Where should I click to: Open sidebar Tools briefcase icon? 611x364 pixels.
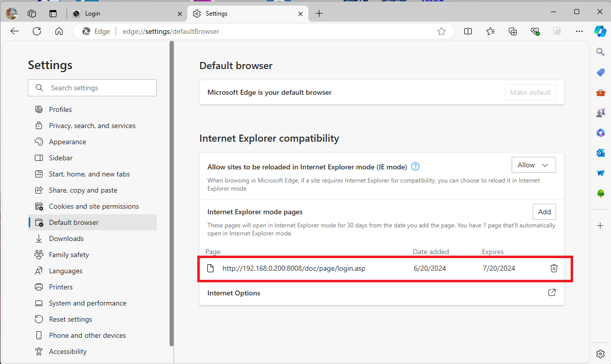click(600, 92)
